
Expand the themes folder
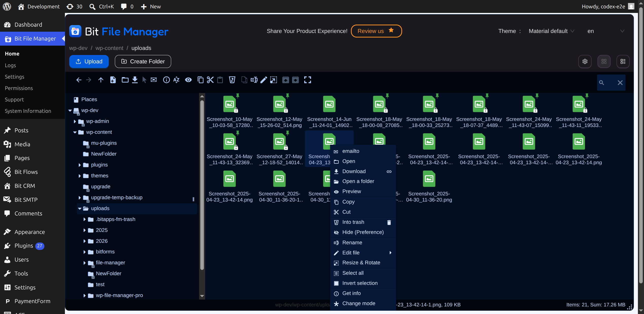(80, 176)
